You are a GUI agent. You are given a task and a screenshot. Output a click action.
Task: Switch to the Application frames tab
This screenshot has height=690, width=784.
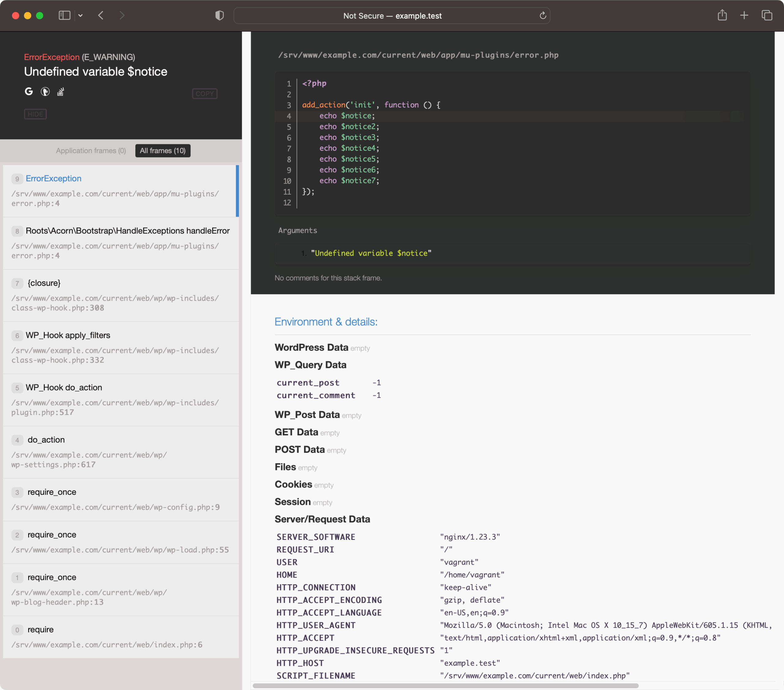click(91, 150)
